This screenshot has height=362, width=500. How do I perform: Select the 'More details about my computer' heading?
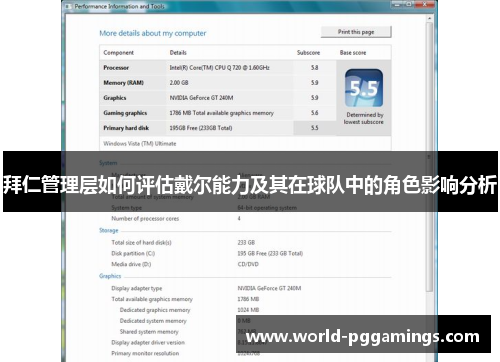click(153, 33)
